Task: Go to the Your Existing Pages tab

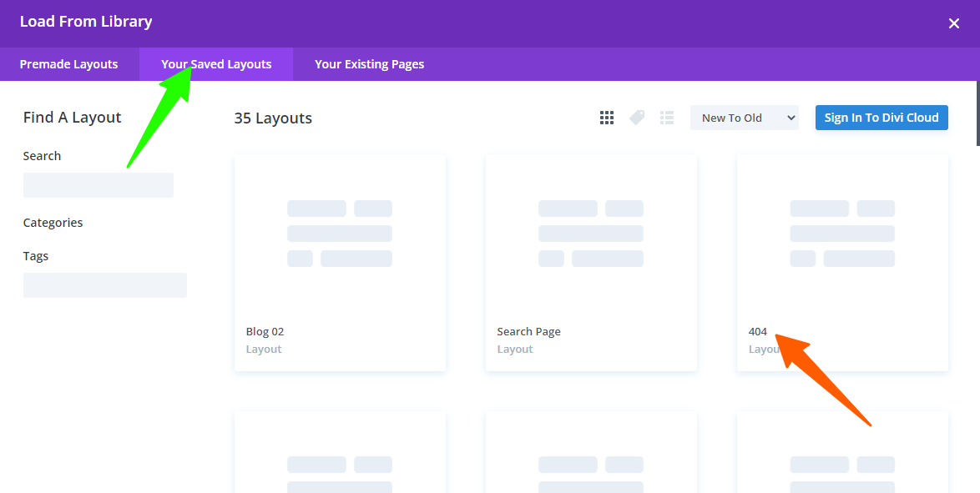Action: click(369, 64)
